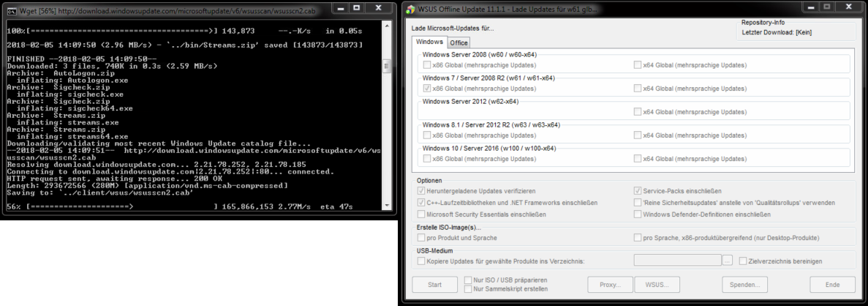
Task: Click the Ende button to exit
Action: [x=832, y=284]
